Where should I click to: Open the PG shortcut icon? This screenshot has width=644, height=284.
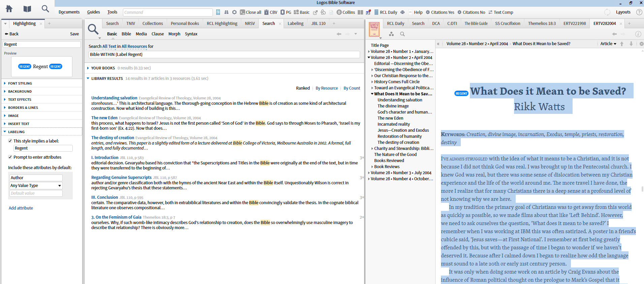(286, 12)
